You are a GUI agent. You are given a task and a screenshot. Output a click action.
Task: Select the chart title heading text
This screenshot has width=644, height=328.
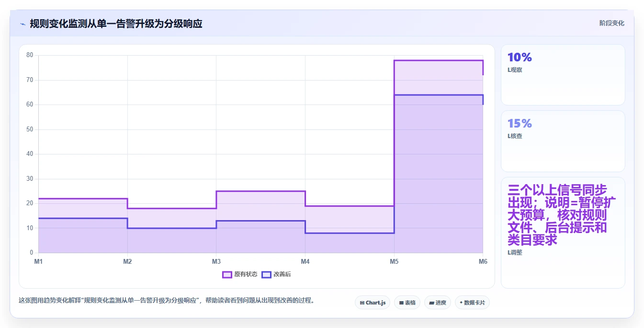pyautogui.click(x=116, y=23)
